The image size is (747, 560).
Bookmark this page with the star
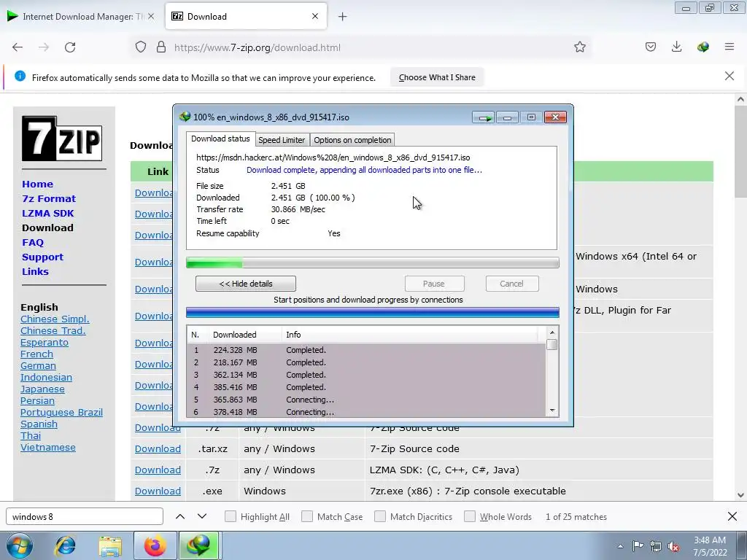coord(580,47)
